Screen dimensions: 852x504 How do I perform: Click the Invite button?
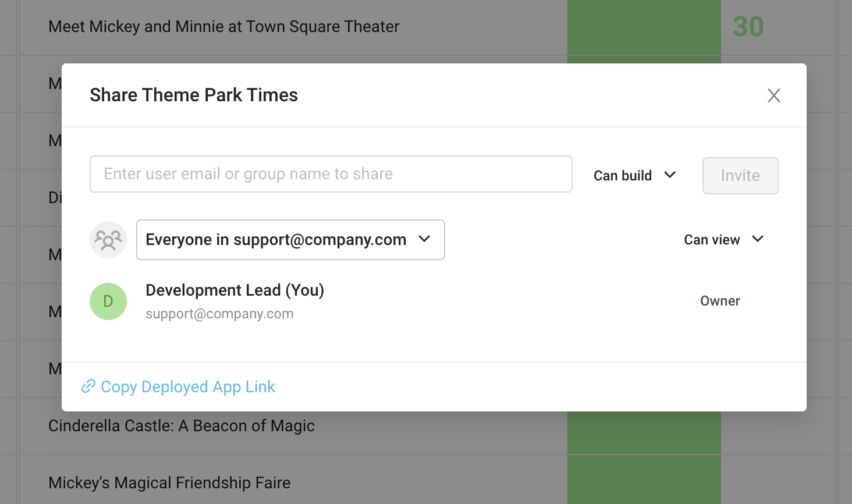[x=740, y=175]
